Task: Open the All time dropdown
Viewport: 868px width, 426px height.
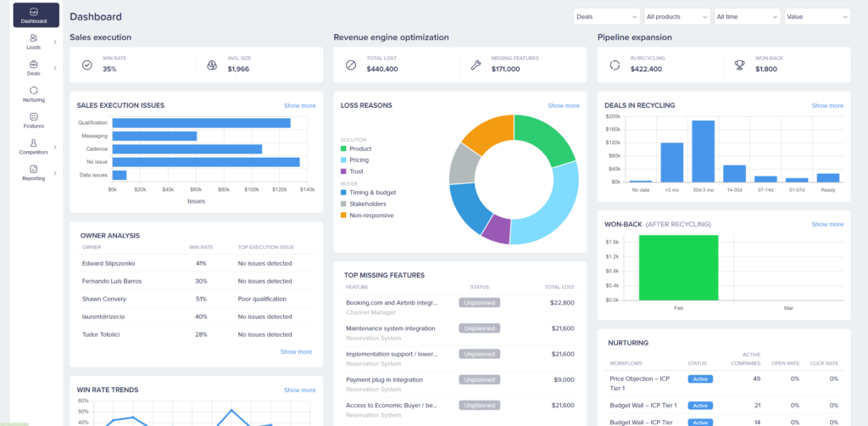Action: tap(746, 16)
